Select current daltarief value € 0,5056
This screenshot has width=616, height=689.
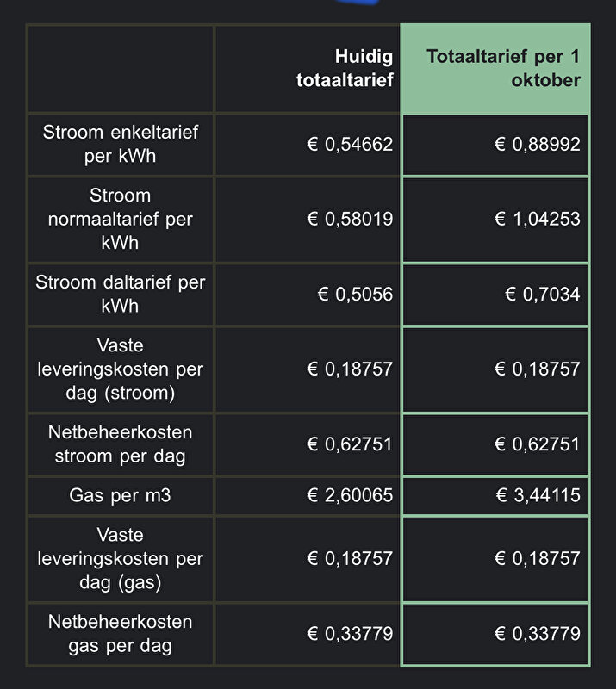pyautogui.click(x=355, y=294)
